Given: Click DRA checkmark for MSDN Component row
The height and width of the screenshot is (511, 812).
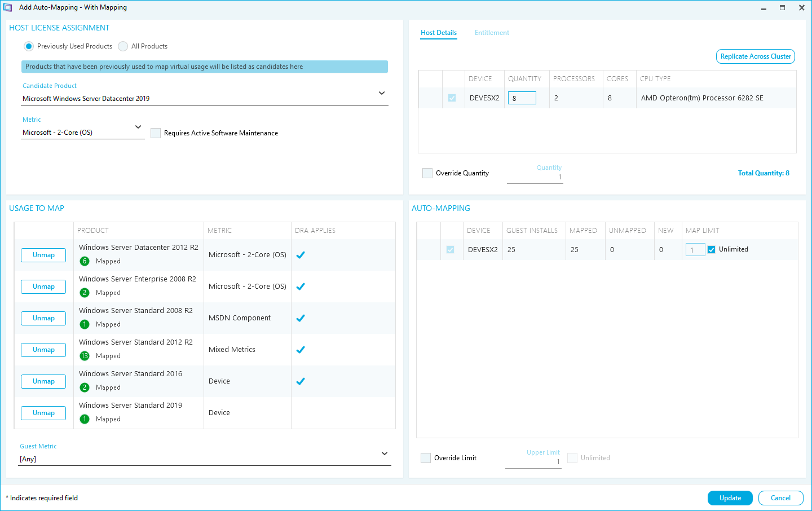Looking at the screenshot, I should click(301, 318).
